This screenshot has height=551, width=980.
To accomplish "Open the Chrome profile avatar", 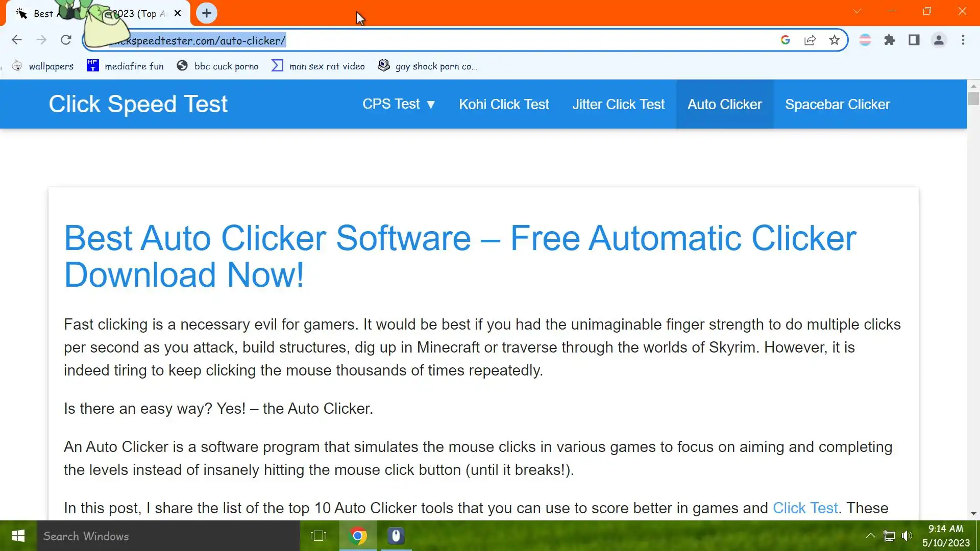I will click(x=938, y=40).
